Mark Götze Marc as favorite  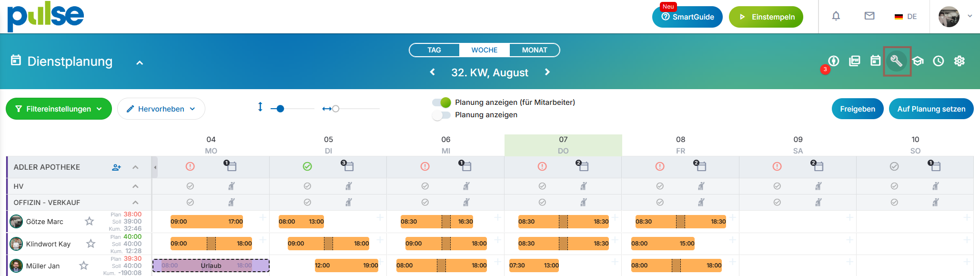[89, 221]
